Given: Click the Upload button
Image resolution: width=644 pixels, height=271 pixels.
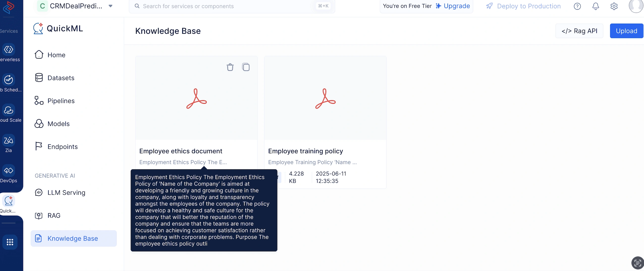Looking at the screenshot, I should [626, 31].
